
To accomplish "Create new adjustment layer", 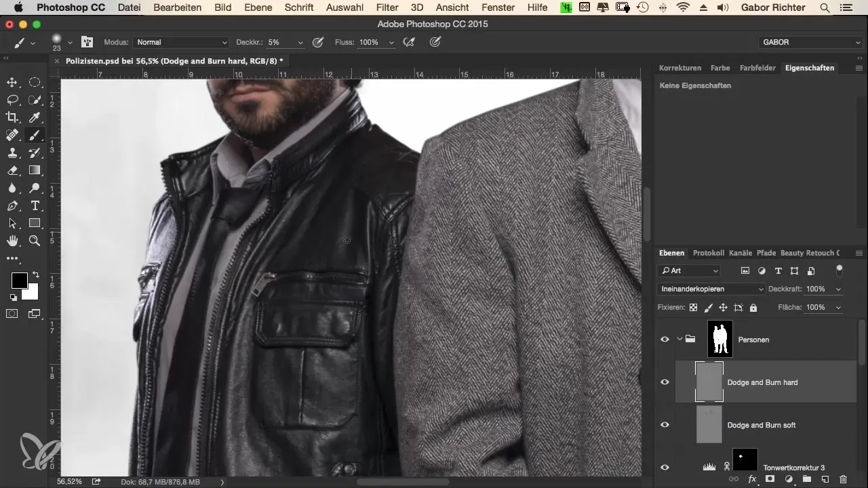I will click(x=789, y=479).
